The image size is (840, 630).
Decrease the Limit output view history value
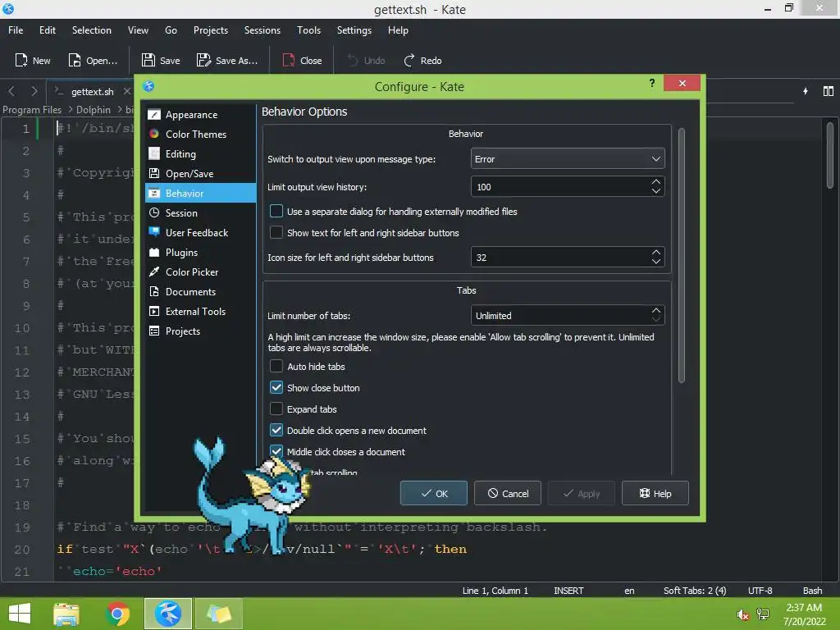click(656, 191)
